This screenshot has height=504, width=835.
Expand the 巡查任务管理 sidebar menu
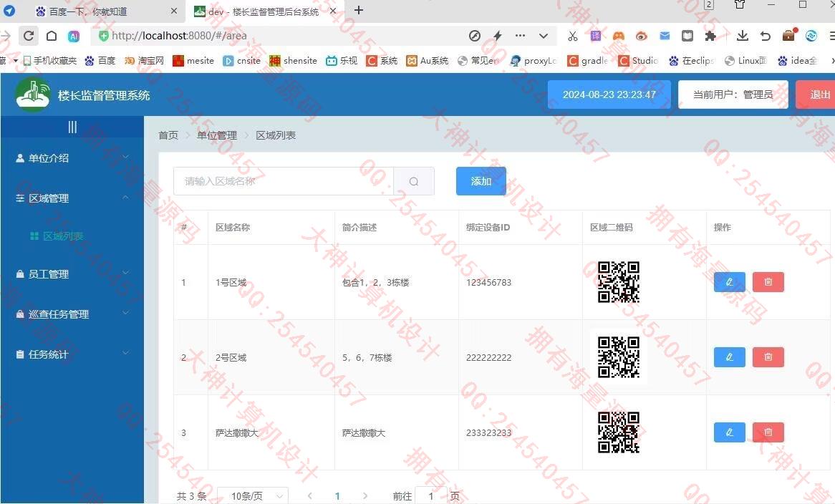[72, 314]
